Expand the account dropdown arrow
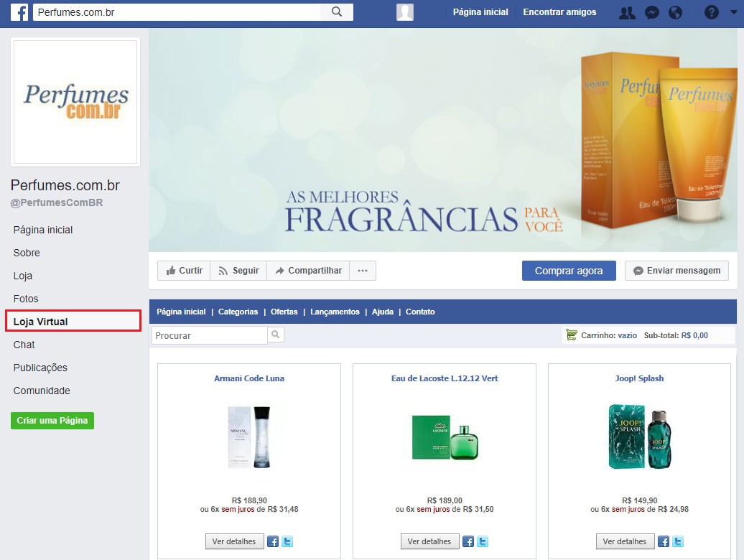The height and width of the screenshot is (560, 744). (733, 12)
